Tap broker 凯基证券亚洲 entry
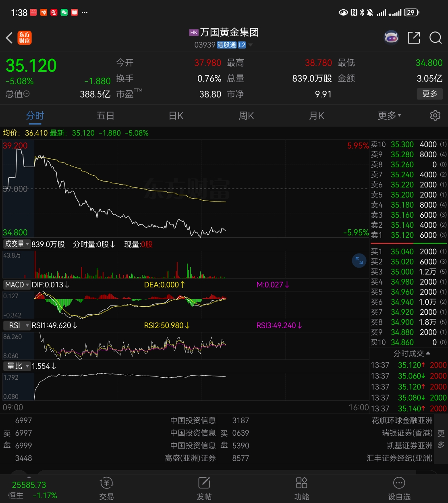Screen dimensions: 448x503 point(410,445)
